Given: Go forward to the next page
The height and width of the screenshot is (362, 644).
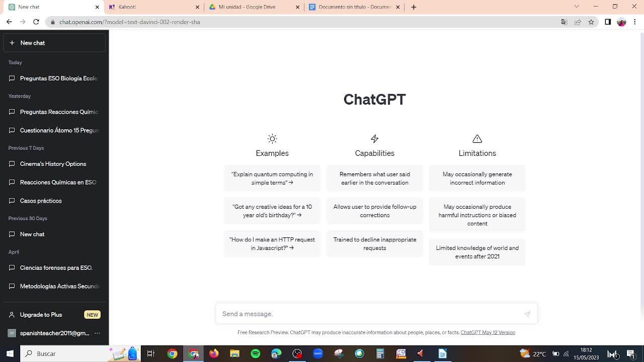Looking at the screenshot, I should (x=23, y=22).
